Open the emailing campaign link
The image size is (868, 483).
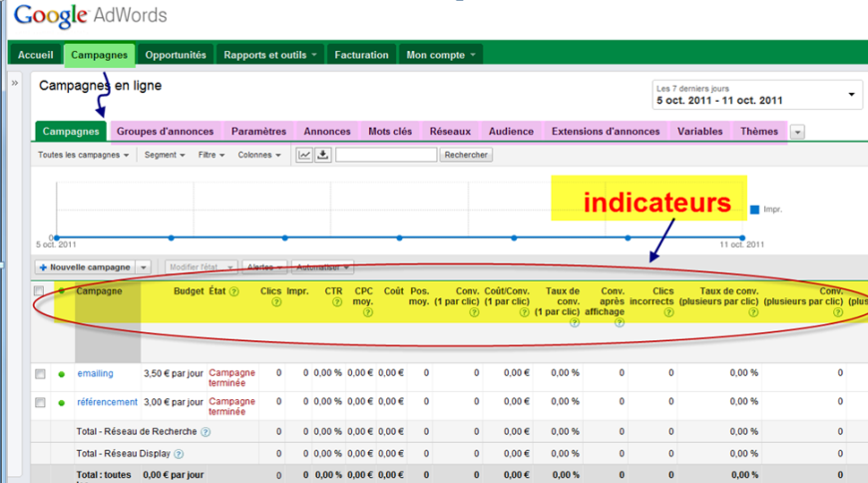coord(95,373)
